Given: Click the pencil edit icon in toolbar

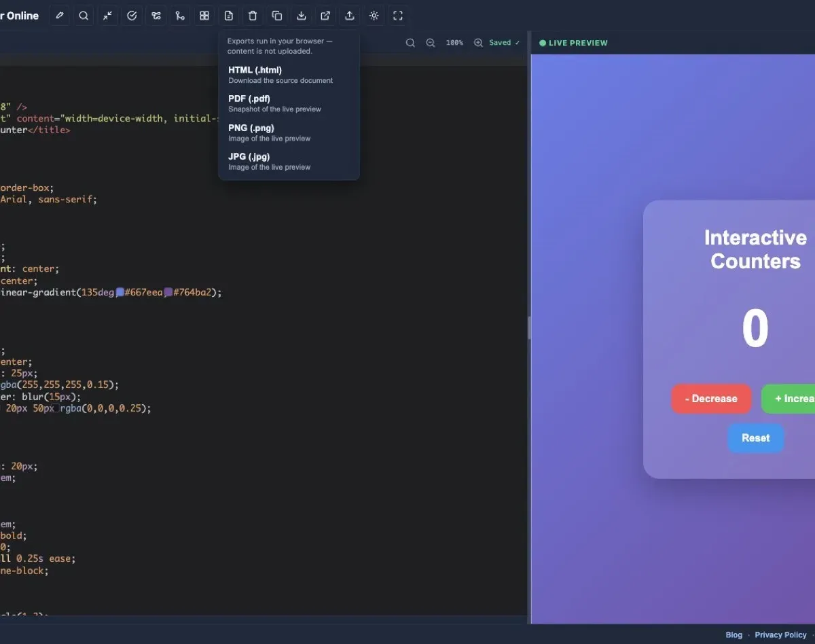Looking at the screenshot, I should pyautogui.click(x=60, y=16).
